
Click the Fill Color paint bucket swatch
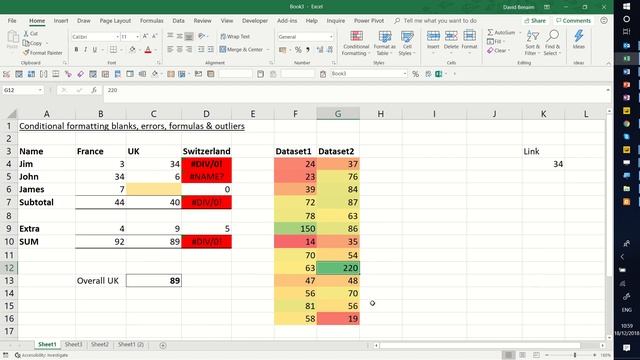tap(132, 50)
